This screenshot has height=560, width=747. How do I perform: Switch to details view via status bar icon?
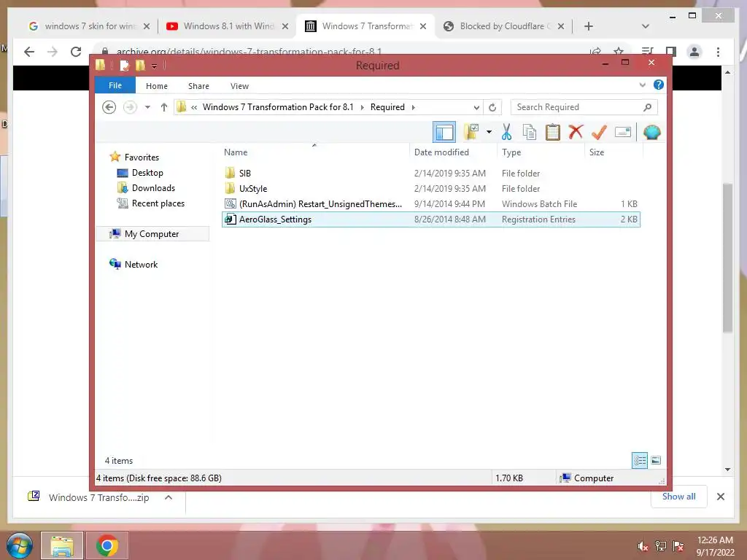pos(640,461)
